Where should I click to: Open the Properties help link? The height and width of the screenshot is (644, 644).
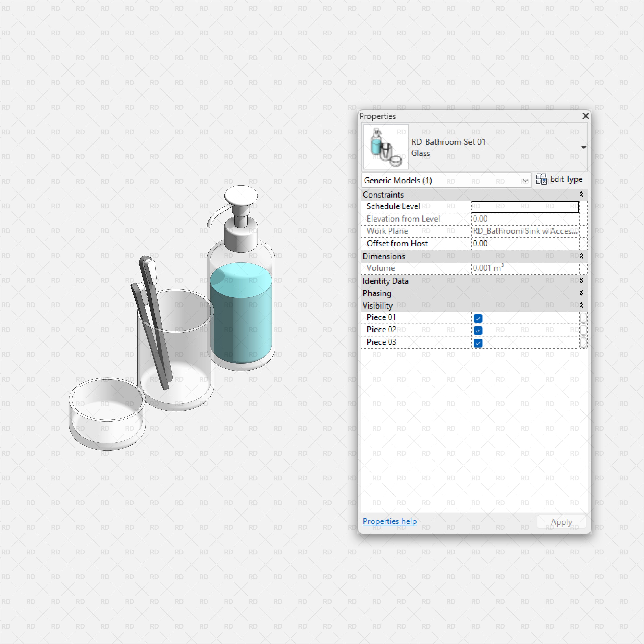[389, 521]
